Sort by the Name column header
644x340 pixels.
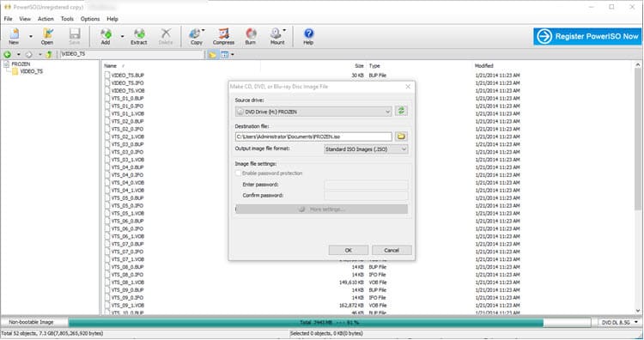(111, 66)
